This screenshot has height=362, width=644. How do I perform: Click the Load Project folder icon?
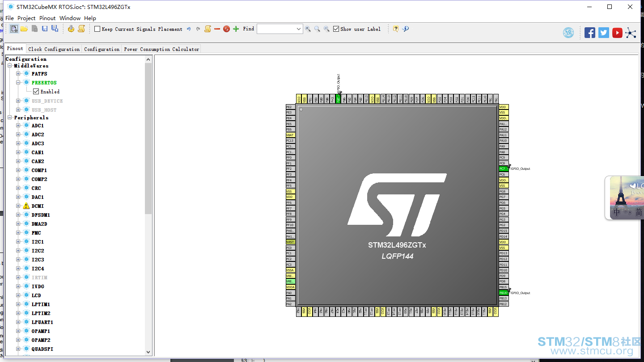24,29
